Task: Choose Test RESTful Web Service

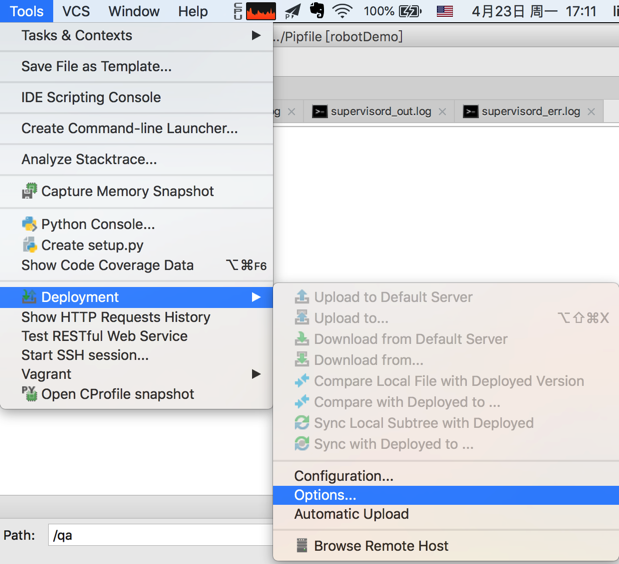Action: 136,336
